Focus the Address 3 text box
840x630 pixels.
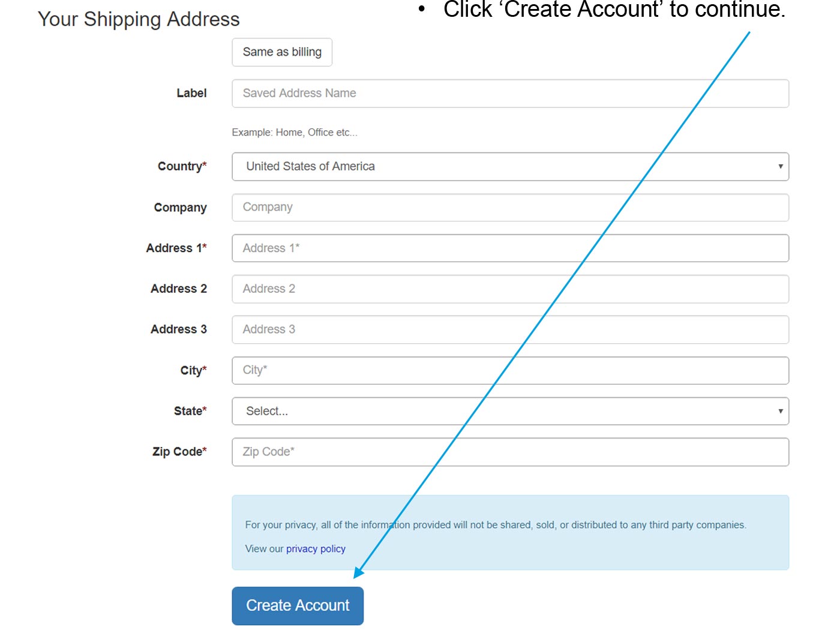tap(510, 330)
